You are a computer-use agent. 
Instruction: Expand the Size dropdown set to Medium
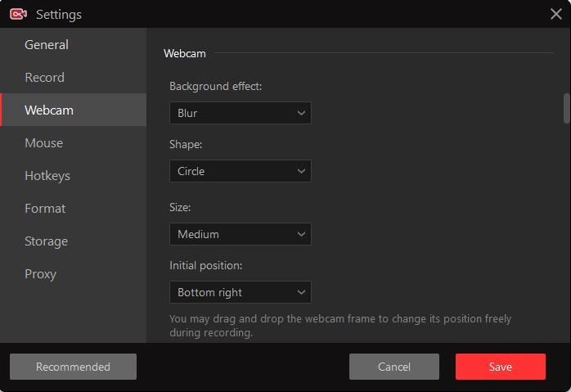click(x=240, y=234)
